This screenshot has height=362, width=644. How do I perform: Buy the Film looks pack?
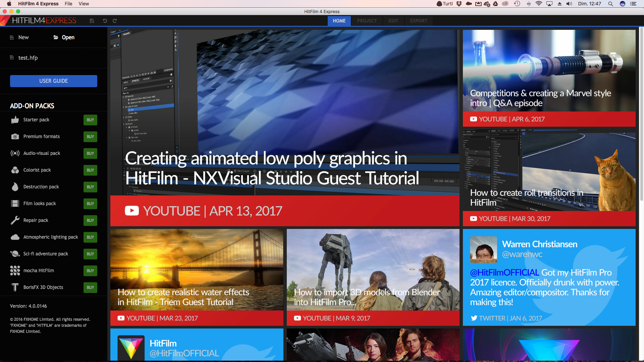click(x=90, y=203)
